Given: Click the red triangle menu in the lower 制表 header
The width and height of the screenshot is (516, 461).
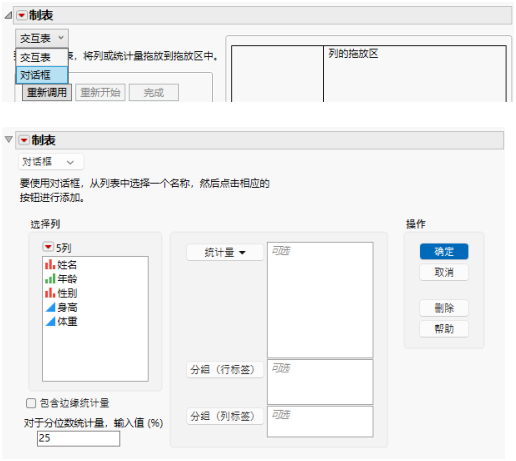Looking at the screenshot, I should [24, 140].
